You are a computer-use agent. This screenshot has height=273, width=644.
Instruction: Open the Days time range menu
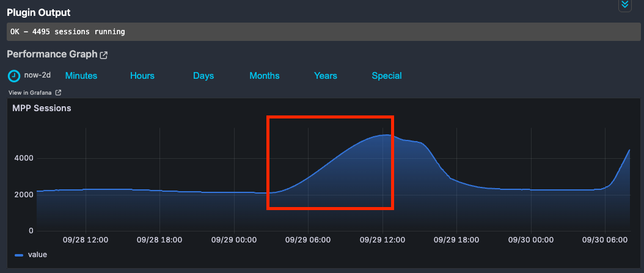click(x=203, y=76)
